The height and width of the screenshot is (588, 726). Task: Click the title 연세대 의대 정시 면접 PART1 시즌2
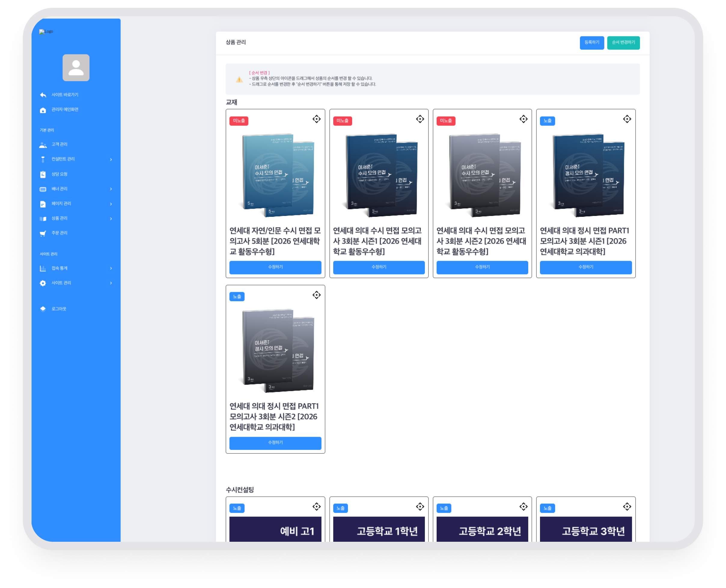click(274, 417)
